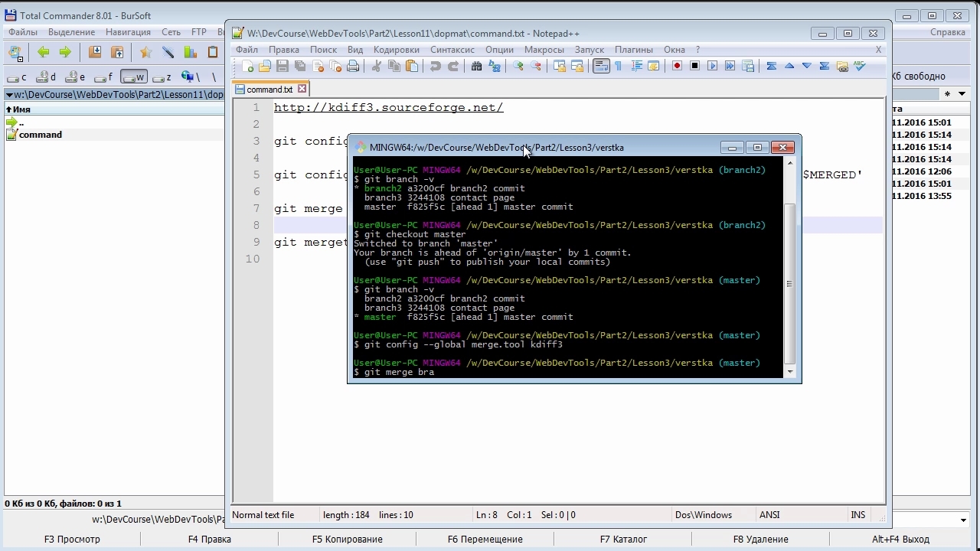Open Навигация menu in Total Commander

[128, 32]
